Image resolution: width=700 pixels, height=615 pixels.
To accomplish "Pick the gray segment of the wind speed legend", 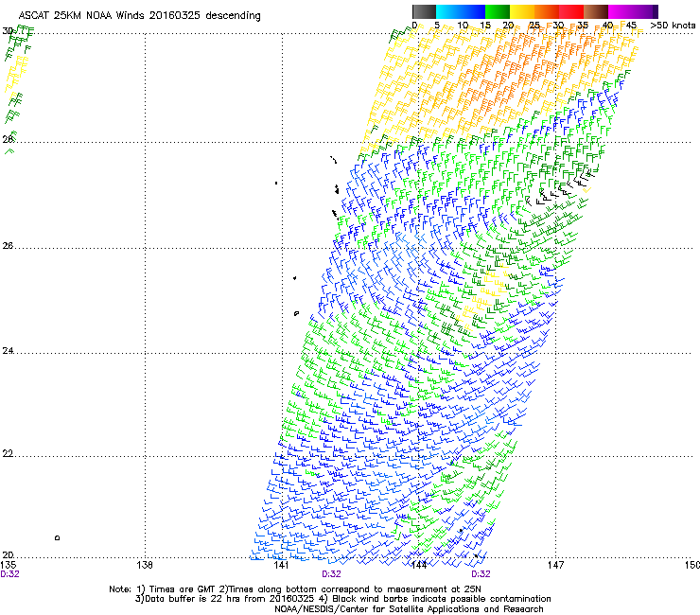I will tap(424, 11).
